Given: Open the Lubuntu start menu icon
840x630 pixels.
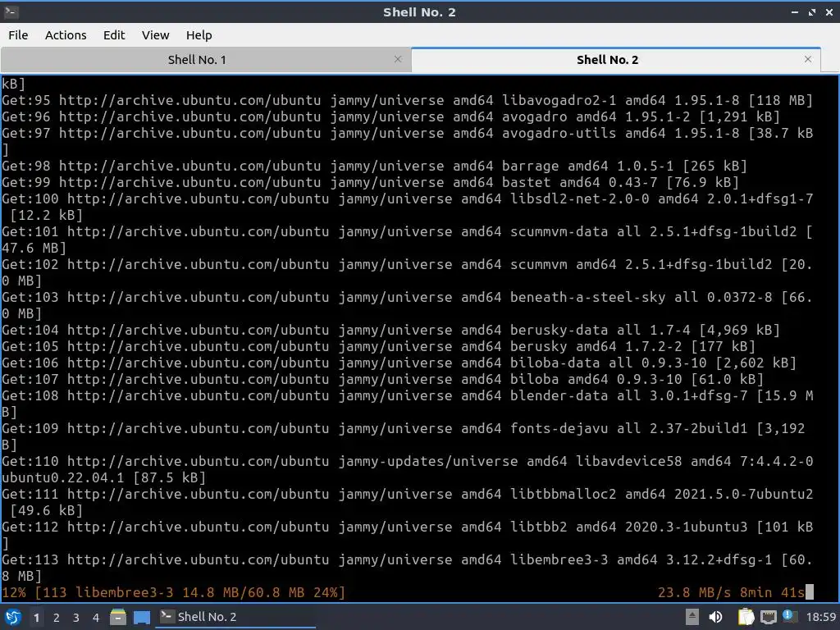Looking at the screenshot, I should tap(12, 617).
